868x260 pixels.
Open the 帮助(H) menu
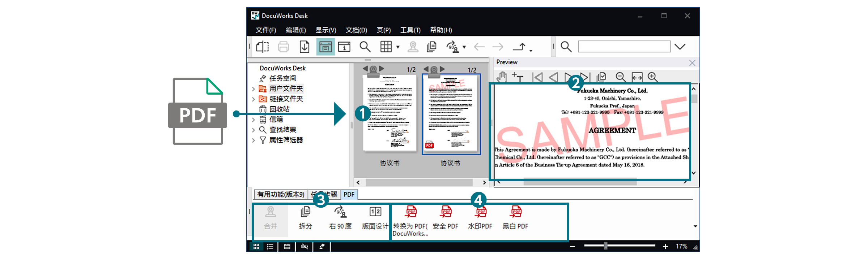coord(441,30)
